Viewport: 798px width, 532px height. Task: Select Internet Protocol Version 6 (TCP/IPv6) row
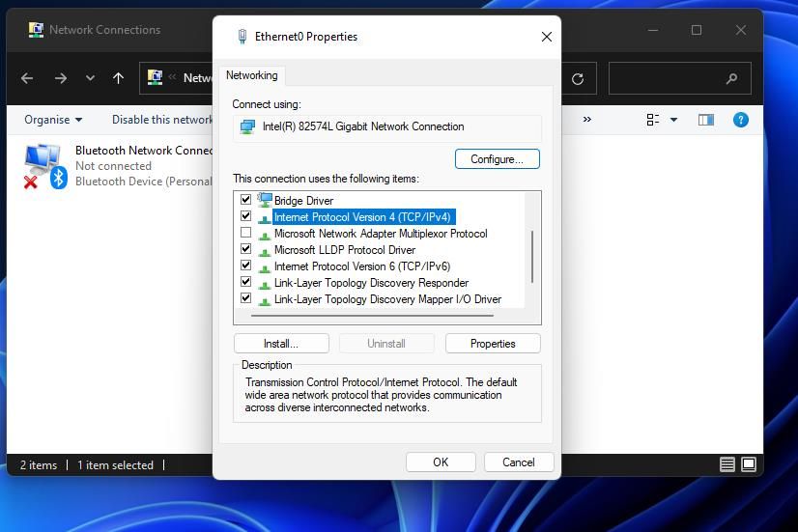coord(362,266)
